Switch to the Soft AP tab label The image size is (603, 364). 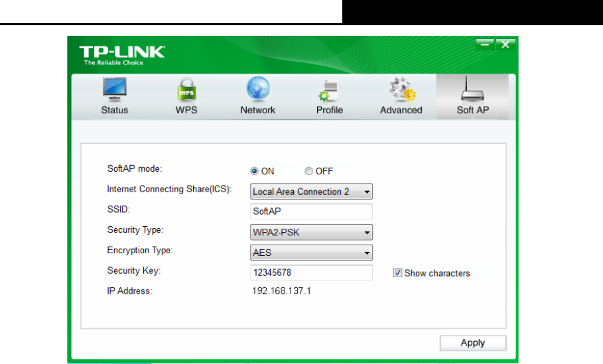[x=472, y=110]
